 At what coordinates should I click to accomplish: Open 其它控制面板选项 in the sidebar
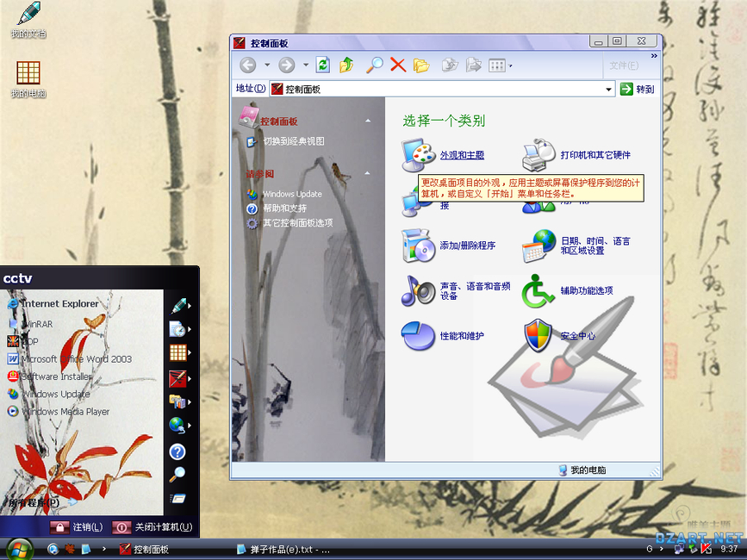tap(298, 223)
